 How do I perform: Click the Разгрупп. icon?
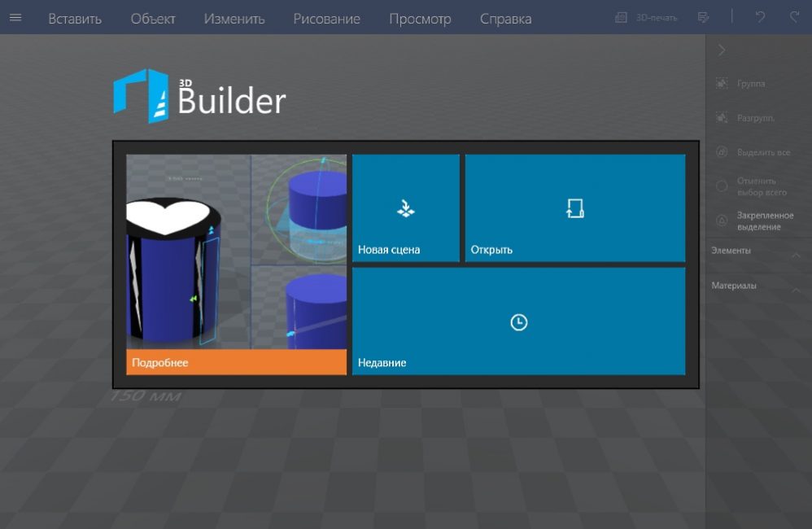722,118
